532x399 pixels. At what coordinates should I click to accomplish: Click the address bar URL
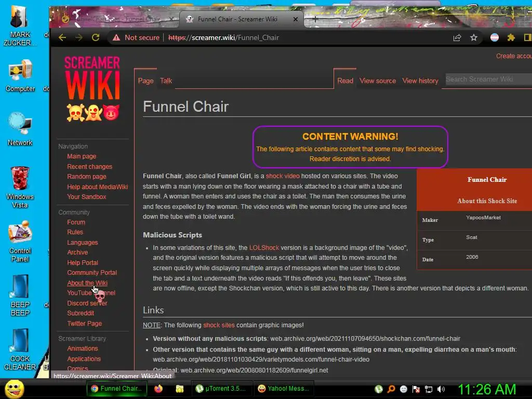223,37
